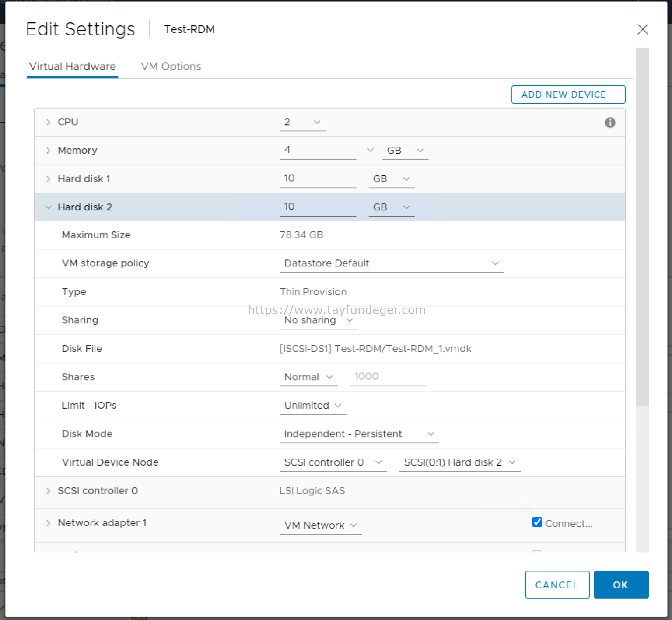Expand SCSI controller 0 row
672x620 pixels.
point(48,491)
